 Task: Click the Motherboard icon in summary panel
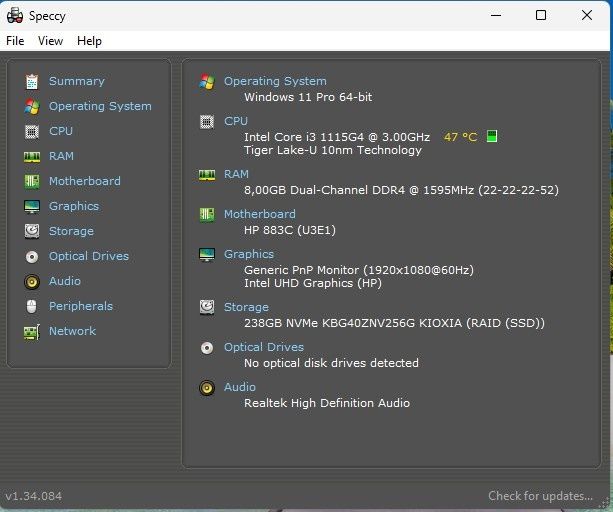click(207, 215)
